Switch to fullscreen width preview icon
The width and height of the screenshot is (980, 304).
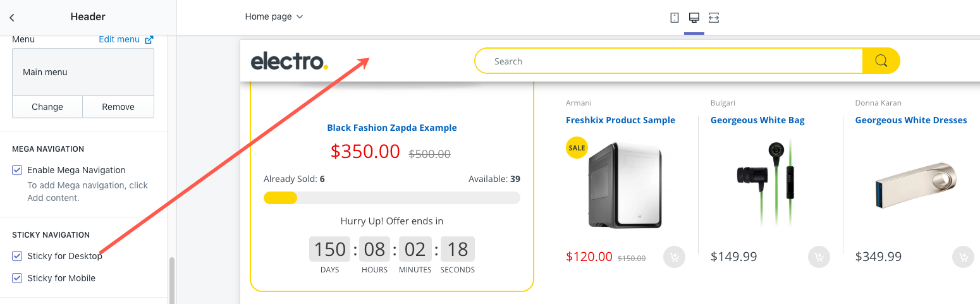tap(714, 18)
